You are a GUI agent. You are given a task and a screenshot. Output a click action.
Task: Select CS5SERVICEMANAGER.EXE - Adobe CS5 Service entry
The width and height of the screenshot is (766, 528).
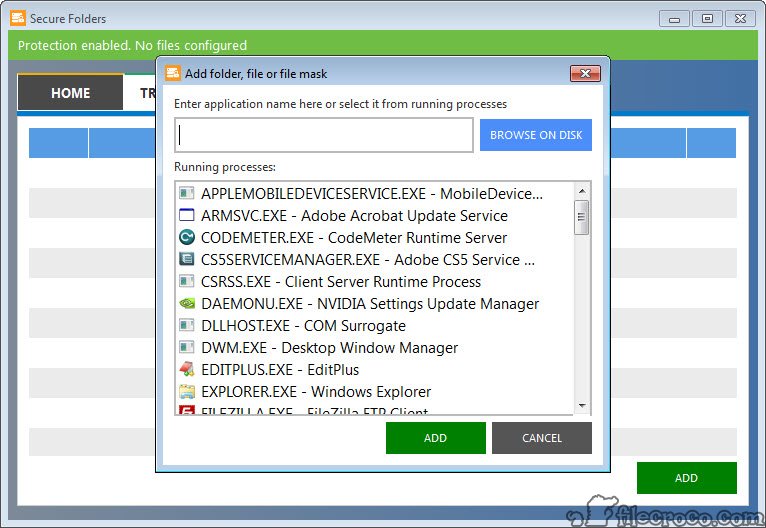point(375,259)
